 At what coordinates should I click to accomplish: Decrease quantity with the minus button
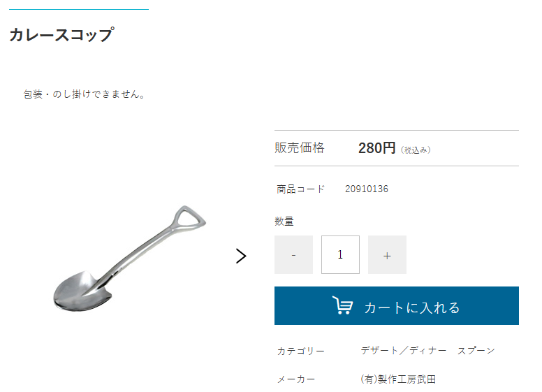pyautogui.click(x=293, y=255)
